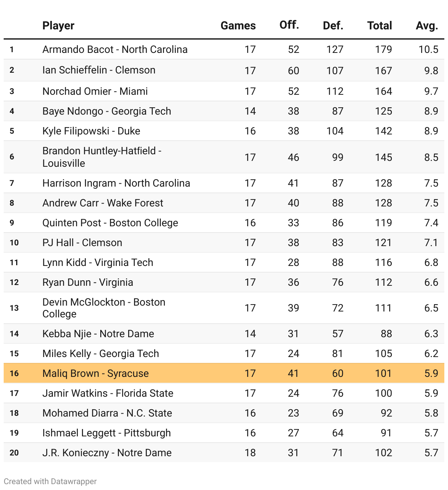The width and height of the screenshot is (448, 490).
Task: Select the Armando Bacot - North Carolina row
Action: pyautogui.click(x=115, y=49)
